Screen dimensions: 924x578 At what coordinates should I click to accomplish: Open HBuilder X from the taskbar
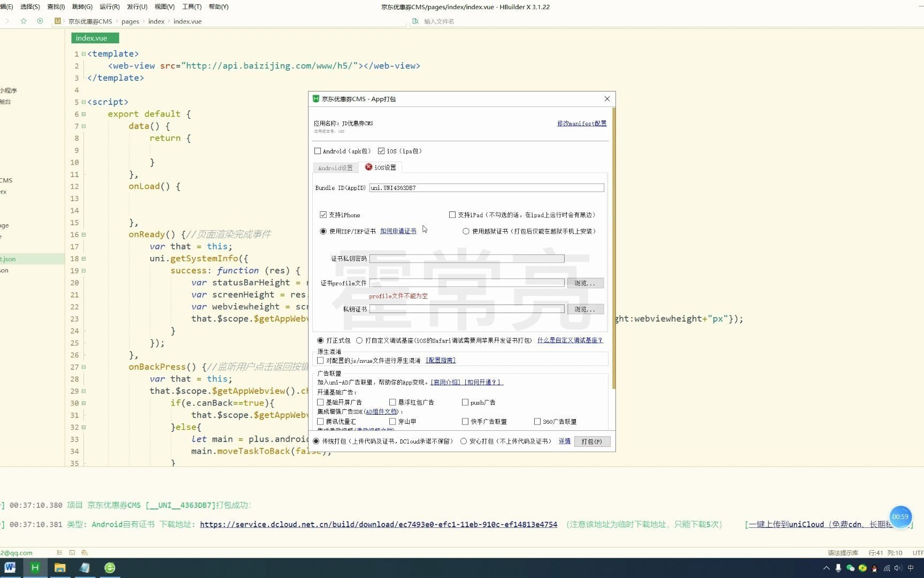35,568
